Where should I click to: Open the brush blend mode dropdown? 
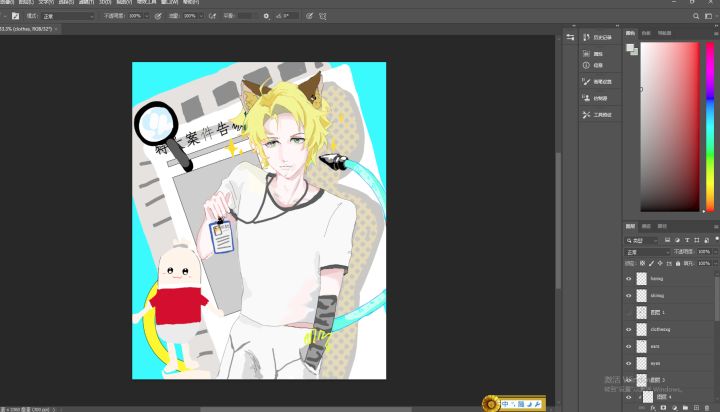[68, 16]
